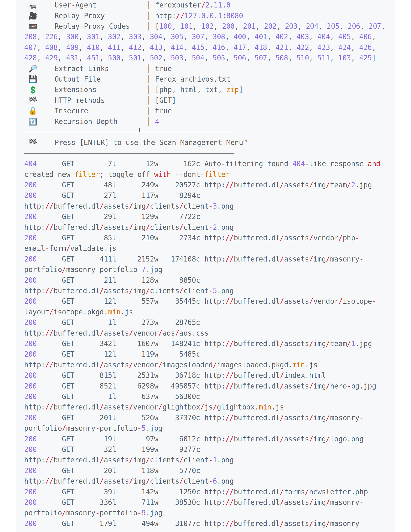Click the movie camera emoji beside Replay Proxy

[x=33, y=16]
